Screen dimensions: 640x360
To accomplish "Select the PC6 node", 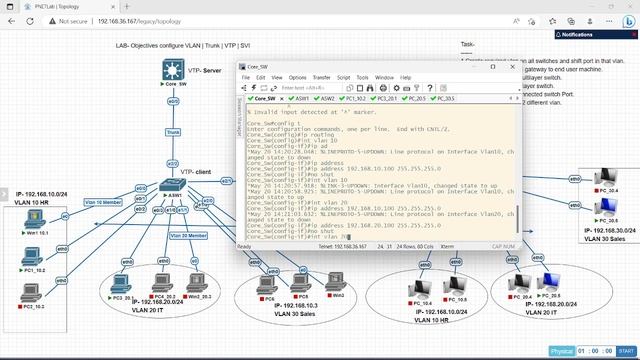I will tap(267, 285).
